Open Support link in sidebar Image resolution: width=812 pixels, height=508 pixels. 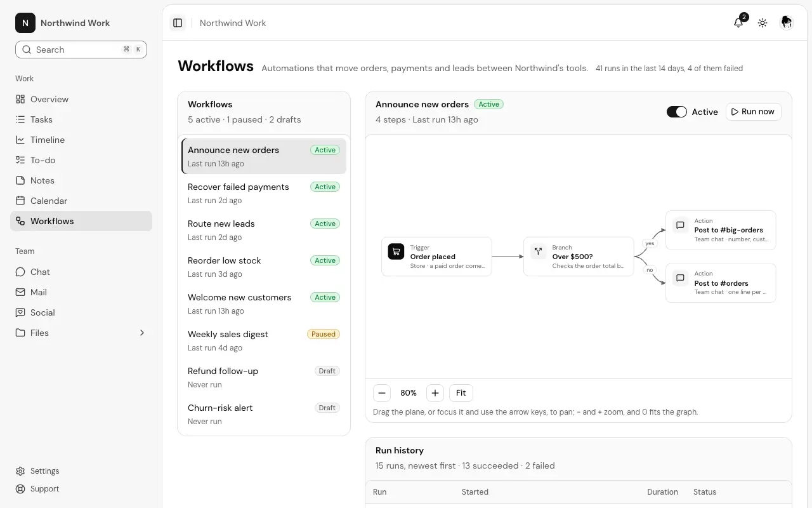point(81,489)
